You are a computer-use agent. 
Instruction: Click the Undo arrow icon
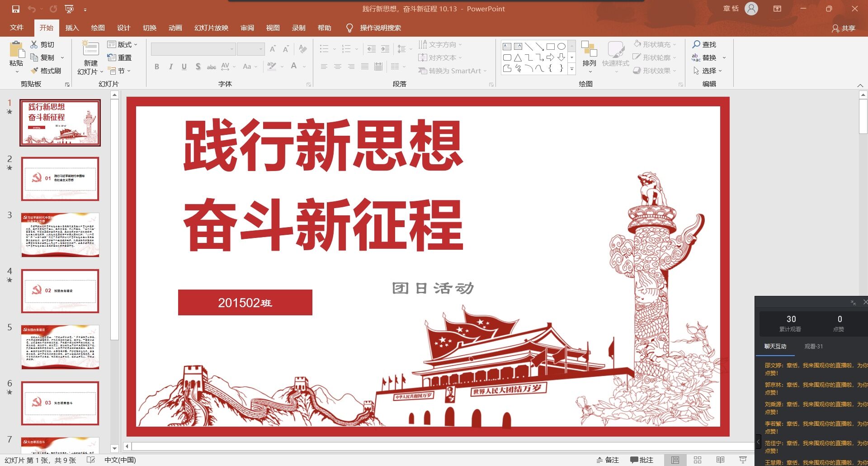click(x=32, y=9)
